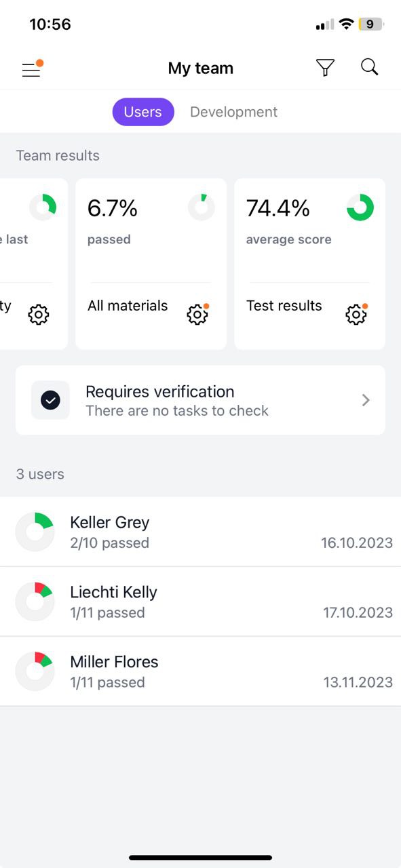This screenshot has height=868, width=401.
Task: Tap Keller Grey's progress donut
Action: 35,532
